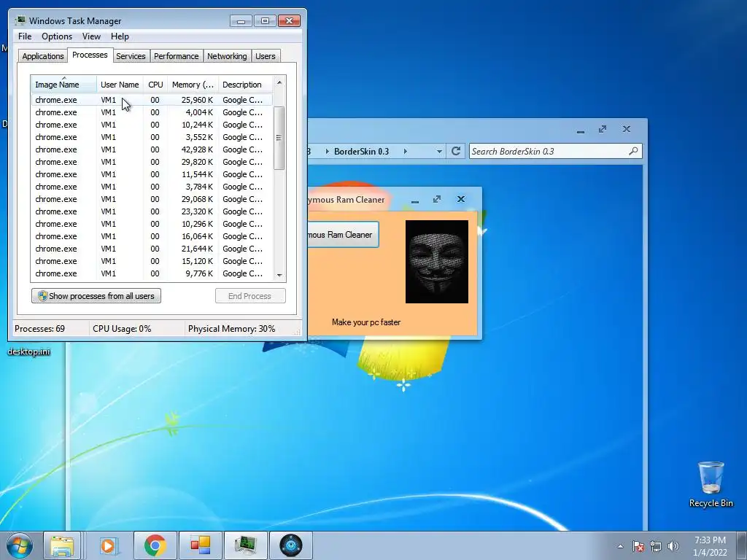Click the Anonymous Ram Cleaner button
This screenshot has height=560, width=747.
pos(343,235)
